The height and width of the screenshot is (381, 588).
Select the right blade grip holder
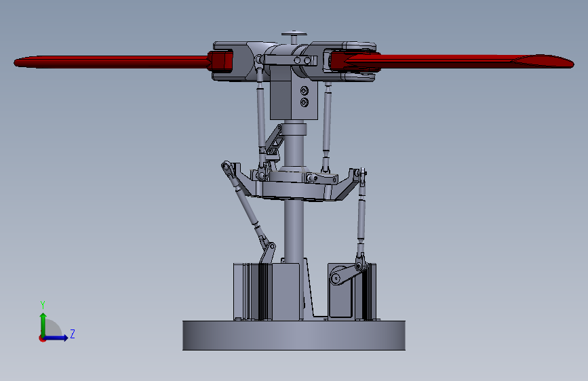pos(343,61)
